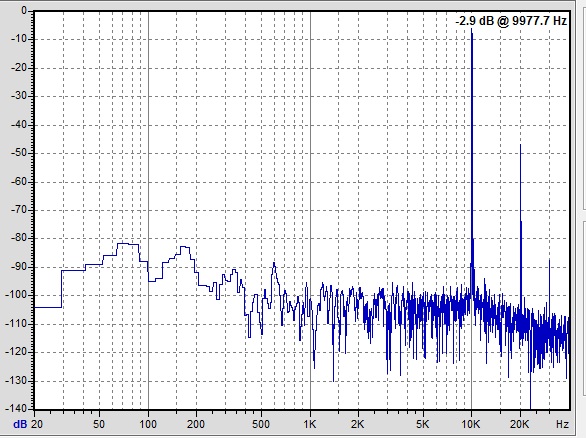Click the -100 level axis label

pyautogui.click(x=17, y=294)
